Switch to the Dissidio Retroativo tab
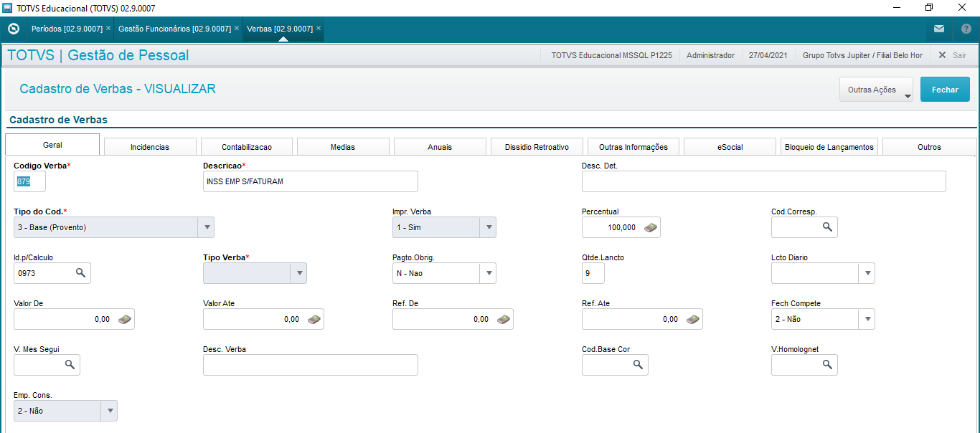Viewport: 980px width, 433px height. click(537, 147)
